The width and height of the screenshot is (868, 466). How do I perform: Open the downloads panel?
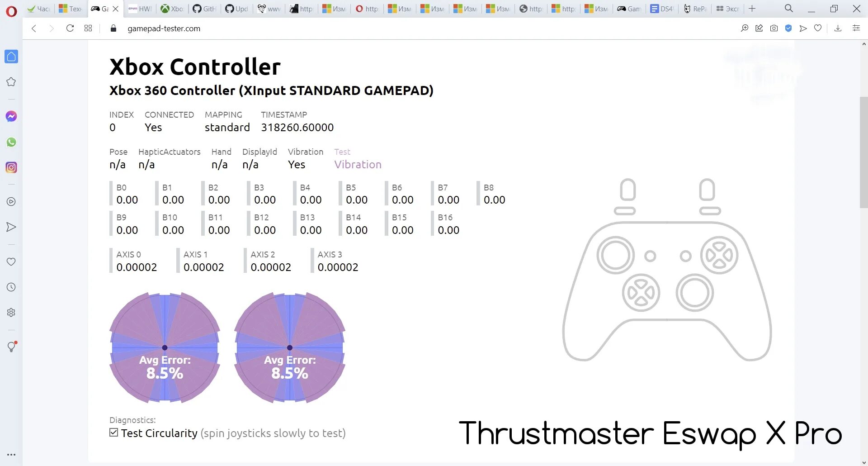coord(838,29)
